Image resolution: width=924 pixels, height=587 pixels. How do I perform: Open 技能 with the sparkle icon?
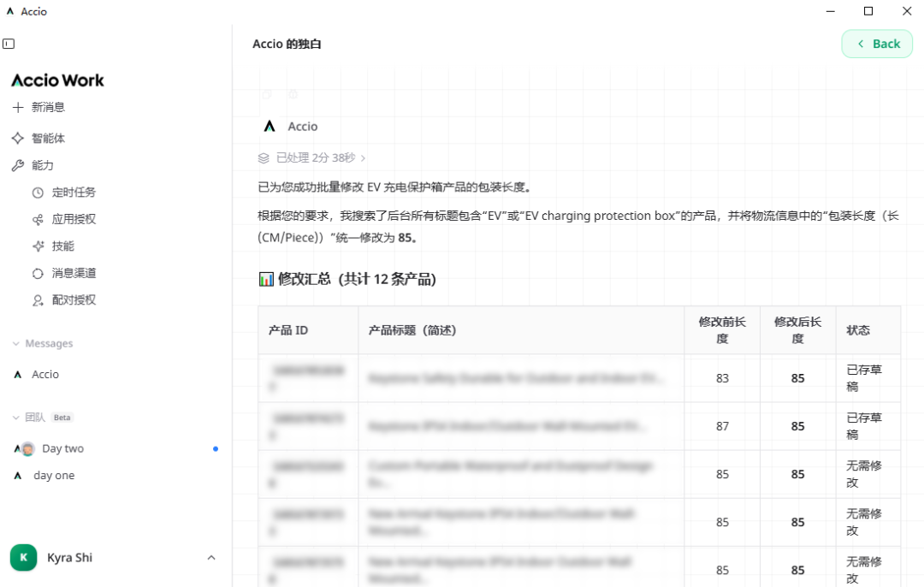click(x=36, y=246)
